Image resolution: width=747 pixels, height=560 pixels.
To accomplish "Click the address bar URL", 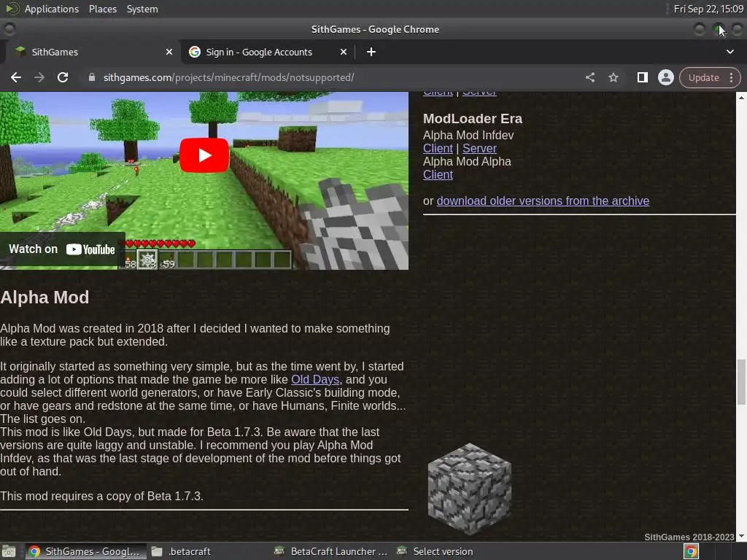I will click(228, 77).
